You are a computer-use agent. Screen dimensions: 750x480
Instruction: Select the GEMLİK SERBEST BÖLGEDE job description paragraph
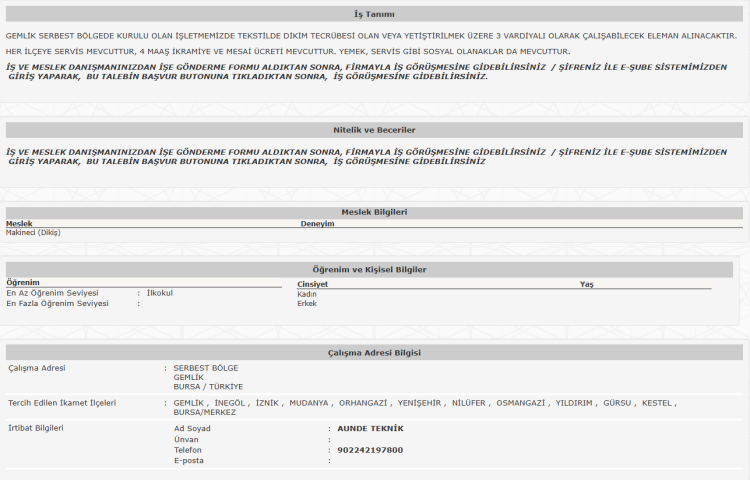click(371, 35)
